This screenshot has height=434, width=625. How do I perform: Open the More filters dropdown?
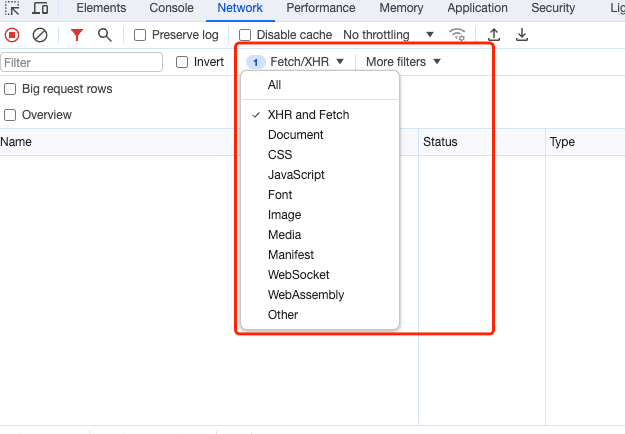(x=403, y=62)
